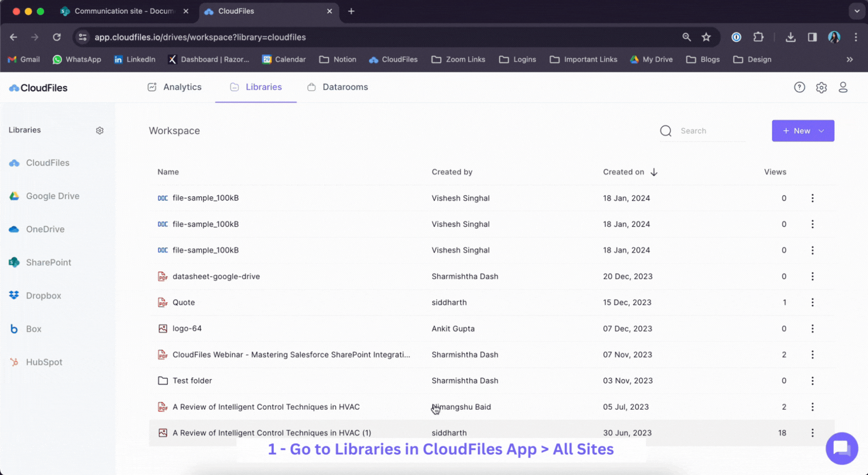Open the three-dot menu for Test folder

[813, 381]
